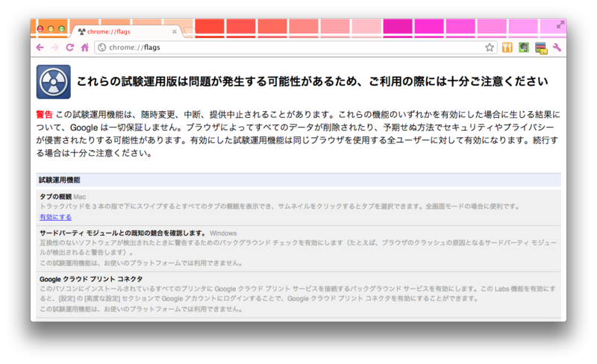Click the gray Windows platform label
The height and width of the screenshot is (364, 597).
223,233
